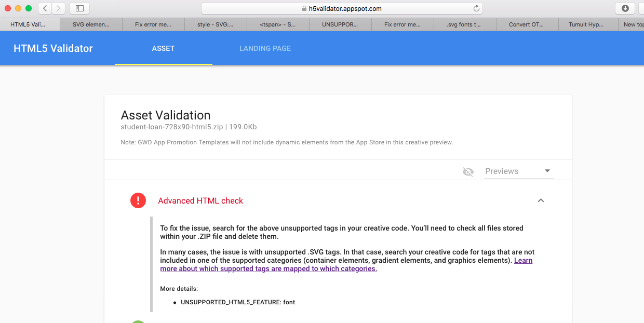The width and height of the screenshot is (644, 323).
Task: Open the 'Convert OT...' browser tab
Action: pyautogui.click(x=527, y=24)
